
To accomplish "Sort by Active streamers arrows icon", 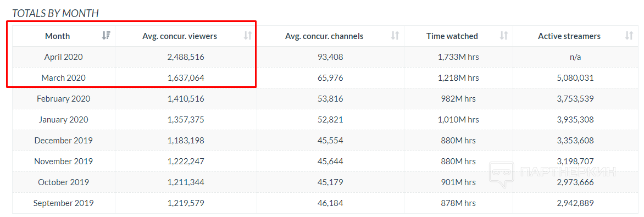I will coord(629,36).
